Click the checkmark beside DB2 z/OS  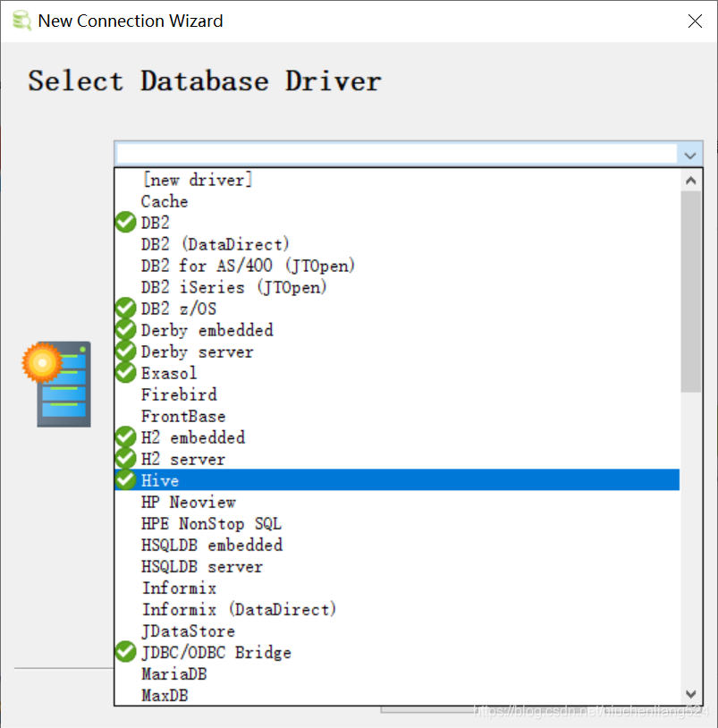[124, 308]
